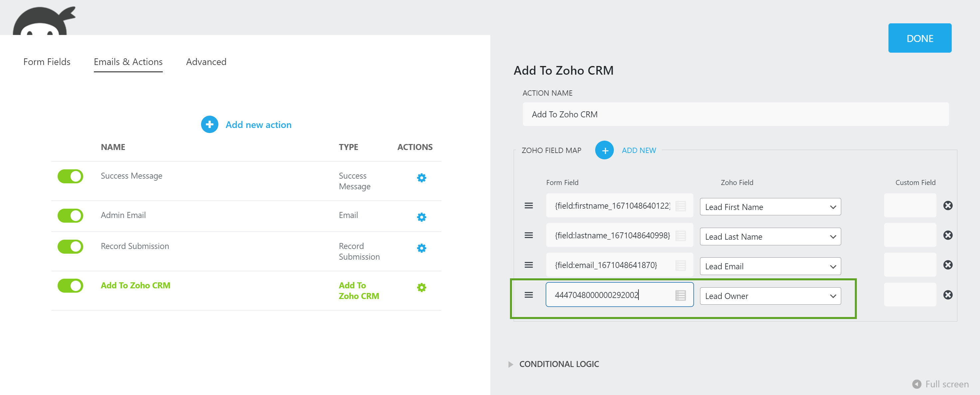The height and width of the screenshot is (395, 980).
Task: Open settings gear for Success Message action
Action: 421,178
